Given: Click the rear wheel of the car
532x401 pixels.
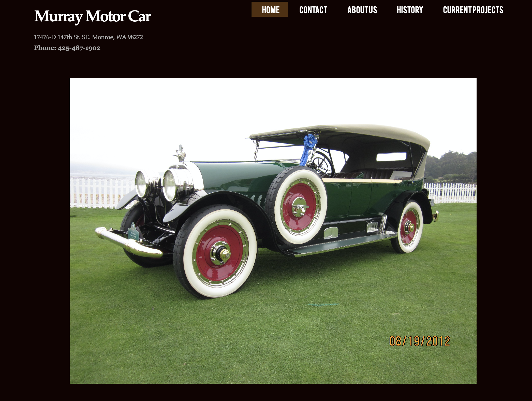Looking at the screenshot, I should pos(407,226).
